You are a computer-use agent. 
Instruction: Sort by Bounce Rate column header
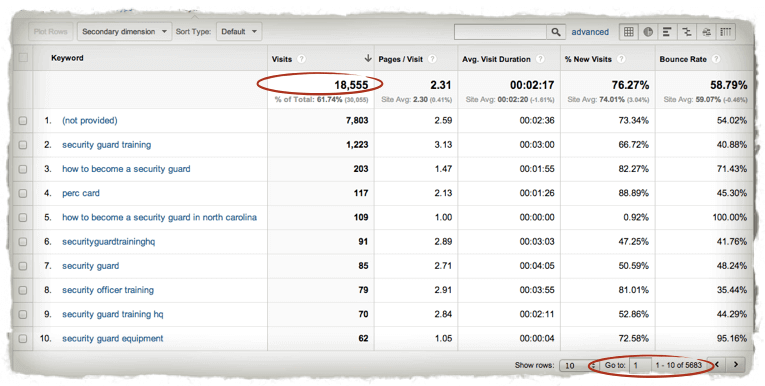[x=683, y=59]
